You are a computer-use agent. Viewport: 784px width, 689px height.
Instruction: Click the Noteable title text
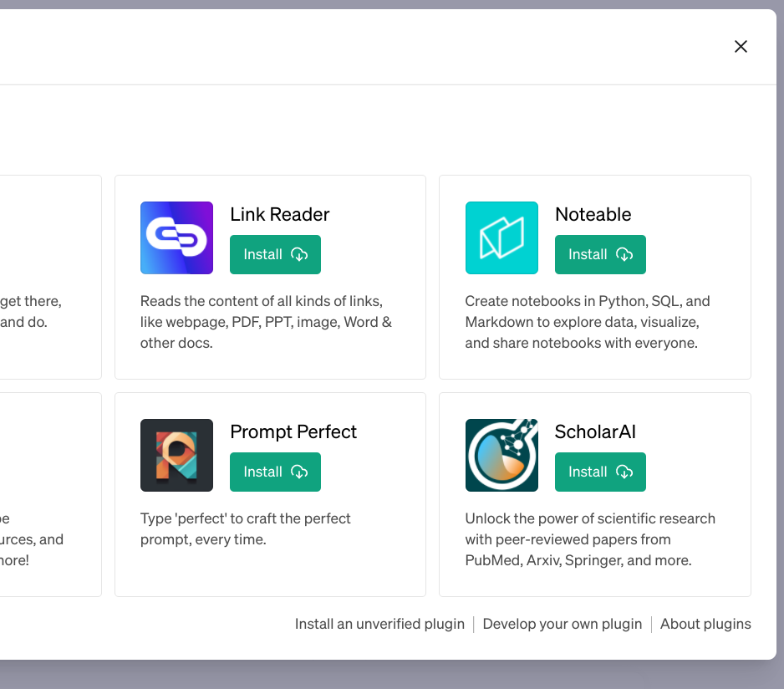click(x=593, y=214)
